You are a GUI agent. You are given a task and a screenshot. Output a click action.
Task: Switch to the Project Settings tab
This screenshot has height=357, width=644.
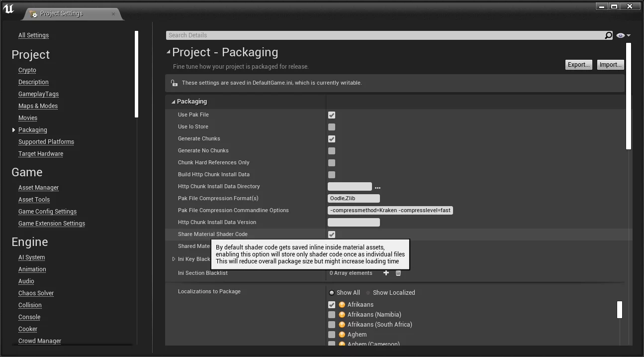[62, 13]
